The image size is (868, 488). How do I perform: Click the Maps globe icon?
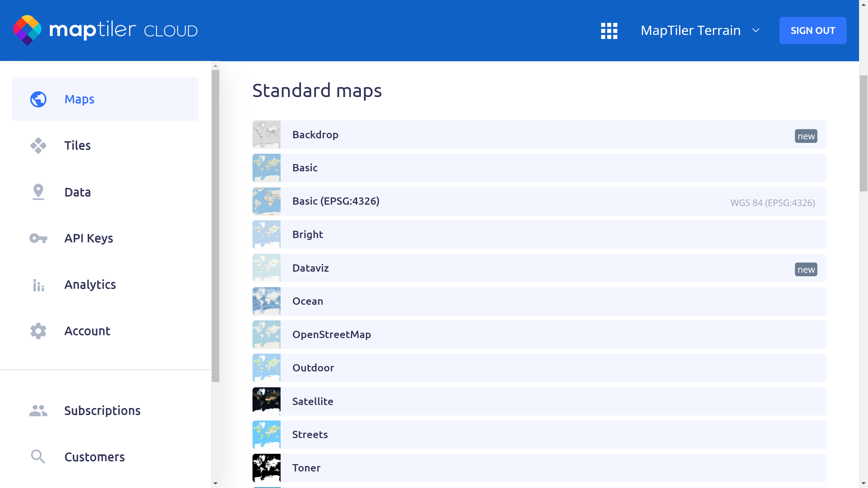[38, 99]
